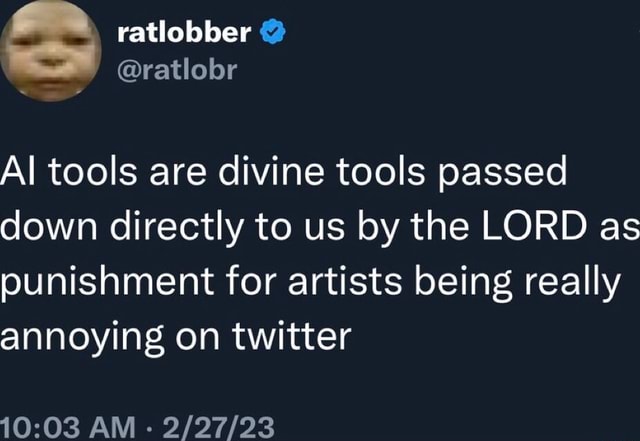Click the word directly in the tweet

[x=177, y=227]
